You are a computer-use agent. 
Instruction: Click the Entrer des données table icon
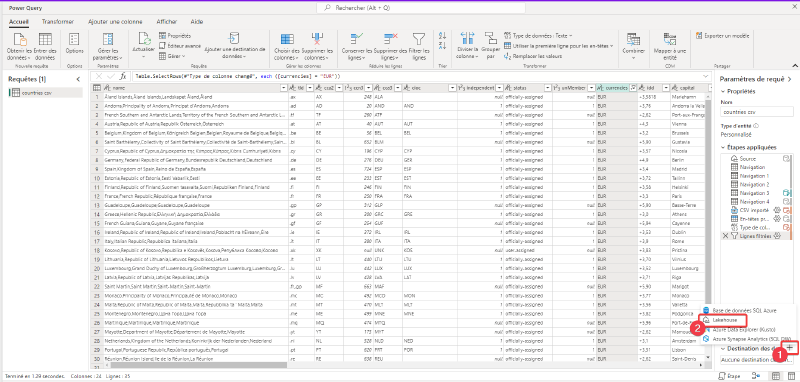click(45, 39)
